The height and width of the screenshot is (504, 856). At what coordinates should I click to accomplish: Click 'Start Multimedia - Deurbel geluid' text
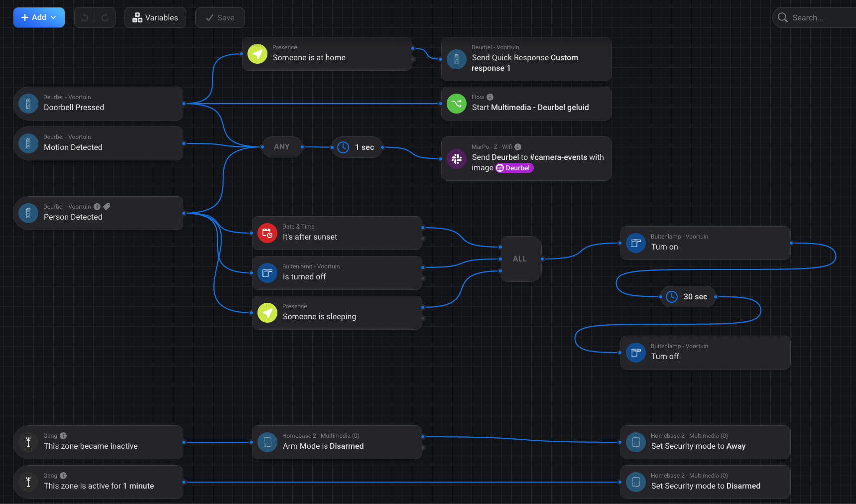(530, 108)
